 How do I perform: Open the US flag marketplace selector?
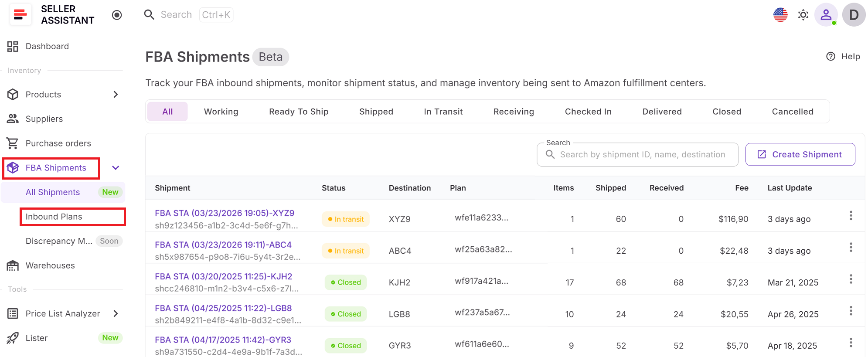780,15
